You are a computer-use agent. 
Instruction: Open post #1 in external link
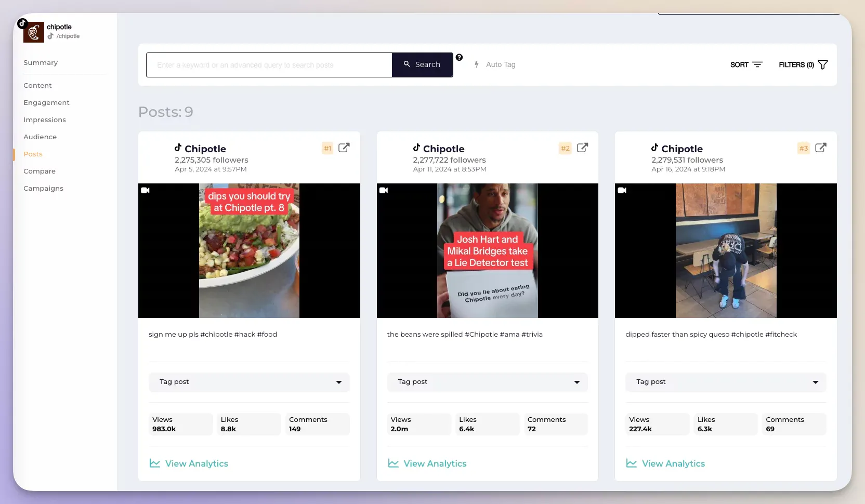point(344,148)
